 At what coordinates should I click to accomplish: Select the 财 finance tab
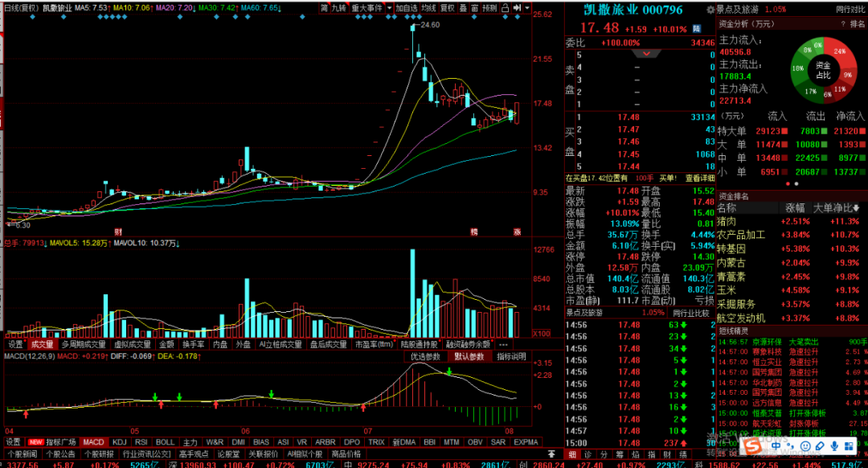pos(667,454)
